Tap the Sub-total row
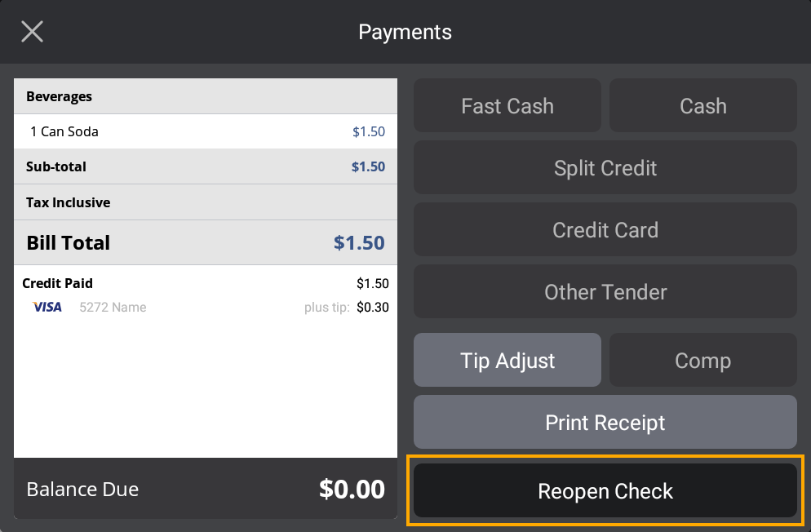 [205, 166]
